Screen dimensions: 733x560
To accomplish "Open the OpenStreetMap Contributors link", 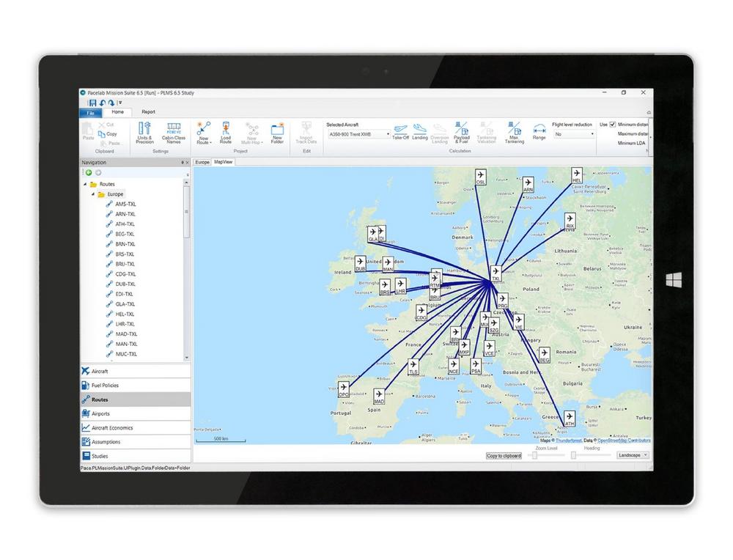I will [624, 441].
